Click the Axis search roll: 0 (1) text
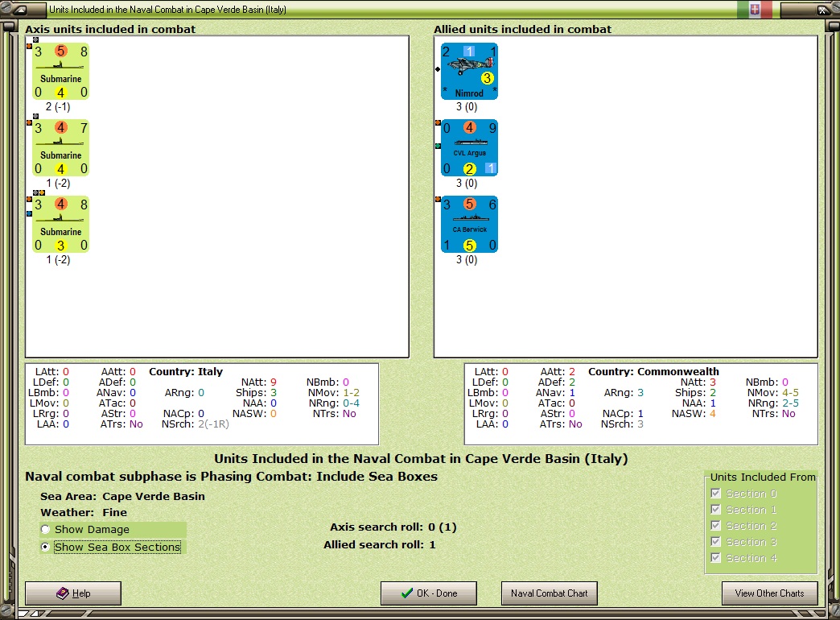 point(393,527)
